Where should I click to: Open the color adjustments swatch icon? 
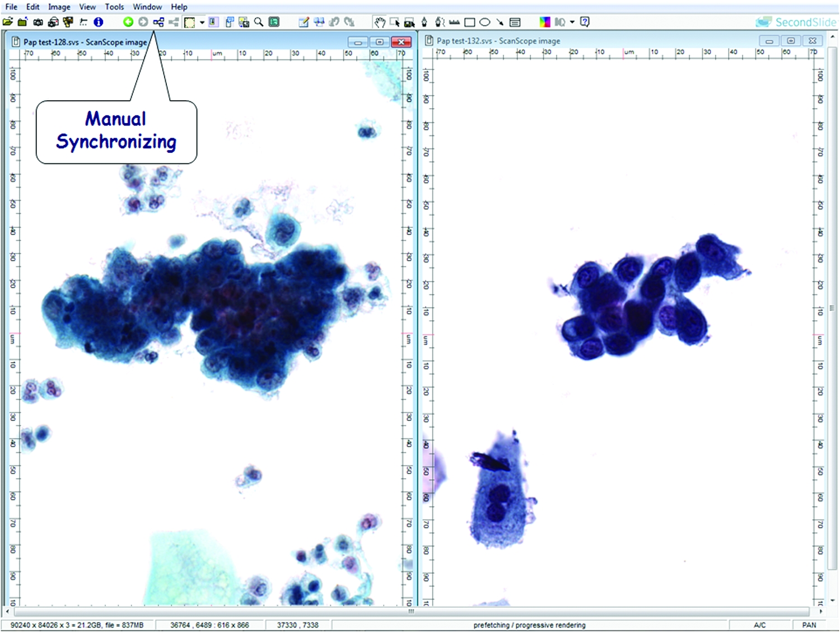click(x=544, y=22)
